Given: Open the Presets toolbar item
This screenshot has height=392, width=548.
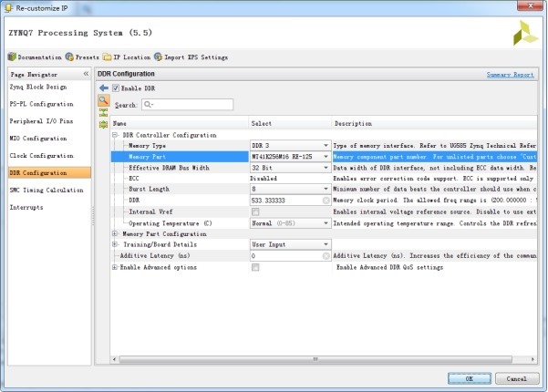Looking at the screenshot, I should click(82, 57).
